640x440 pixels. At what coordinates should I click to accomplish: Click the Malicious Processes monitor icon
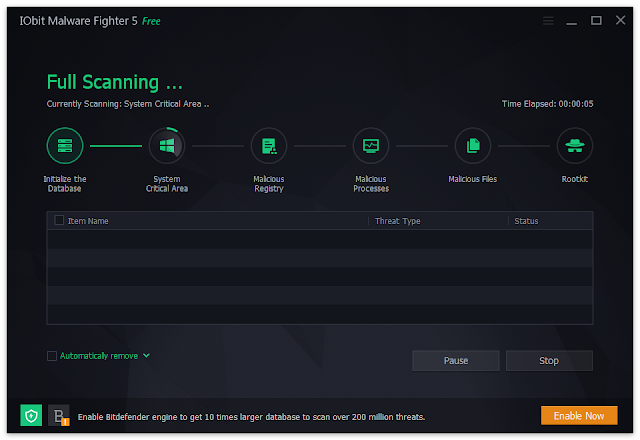pyautogui.click(x=371, y=146)
